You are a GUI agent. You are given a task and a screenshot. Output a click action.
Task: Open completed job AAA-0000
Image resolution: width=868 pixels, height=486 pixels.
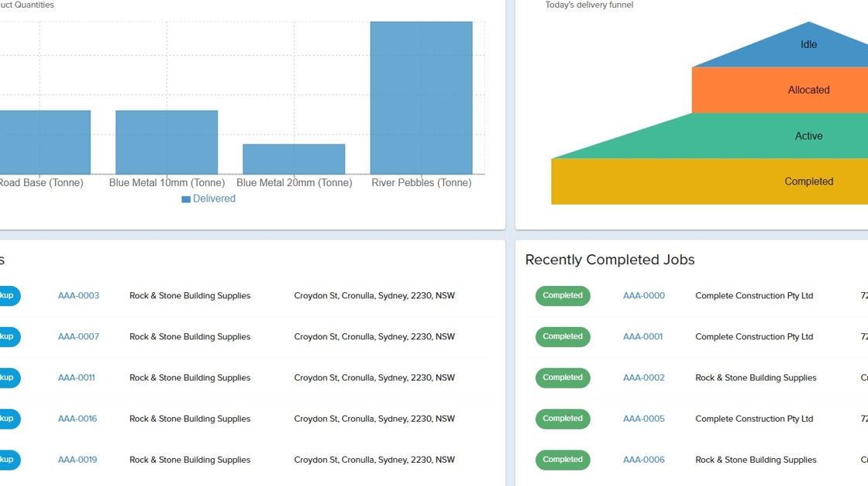pos(643,295)
